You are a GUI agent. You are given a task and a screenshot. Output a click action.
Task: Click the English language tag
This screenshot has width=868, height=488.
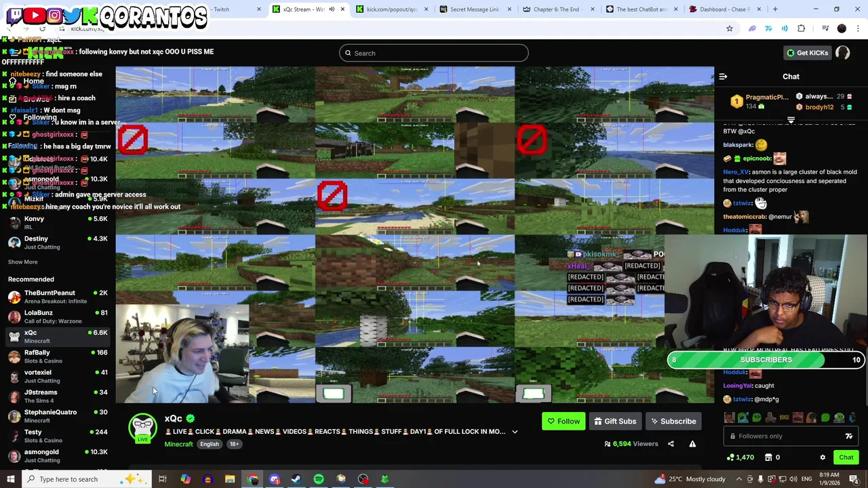click(209, 445)
